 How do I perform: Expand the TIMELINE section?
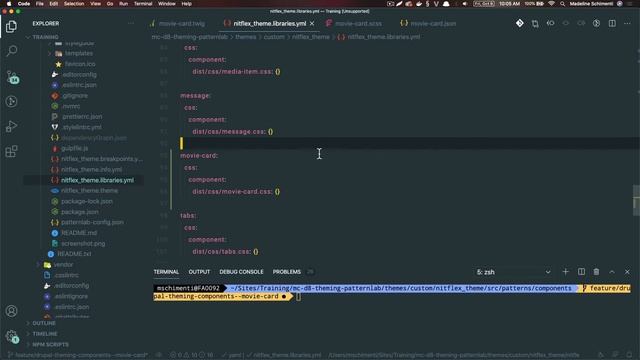[x=44, y=334]
